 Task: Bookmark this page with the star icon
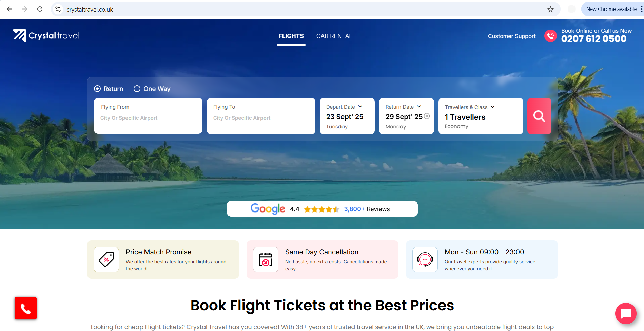pyautogui.click(x=550, y=9)
